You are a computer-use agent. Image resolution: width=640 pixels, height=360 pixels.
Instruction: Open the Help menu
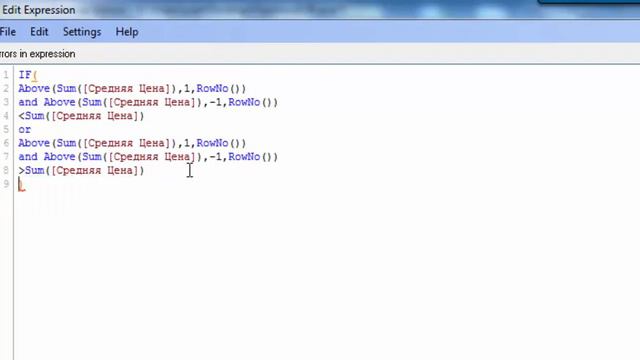127,32
